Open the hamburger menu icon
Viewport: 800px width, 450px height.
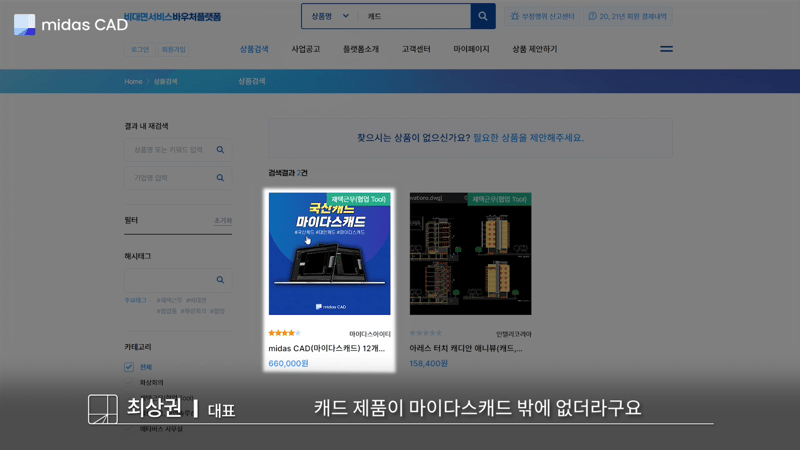pyautogui.click(x=666, y=49)
